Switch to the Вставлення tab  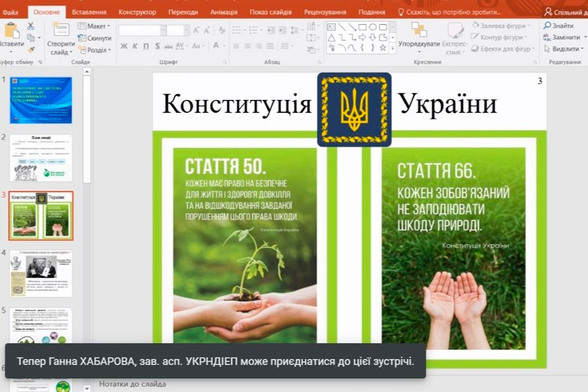[90, 12]
